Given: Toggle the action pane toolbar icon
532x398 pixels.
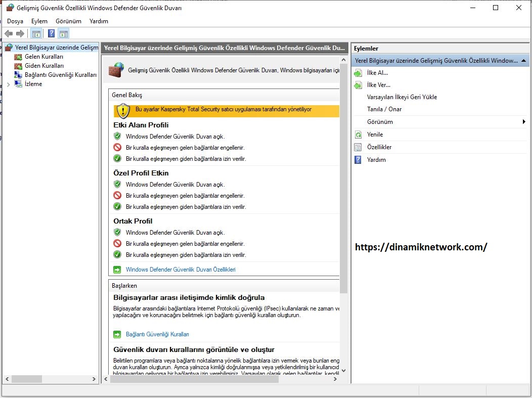Looking at the screenshot, I should [x=64, y=33].
